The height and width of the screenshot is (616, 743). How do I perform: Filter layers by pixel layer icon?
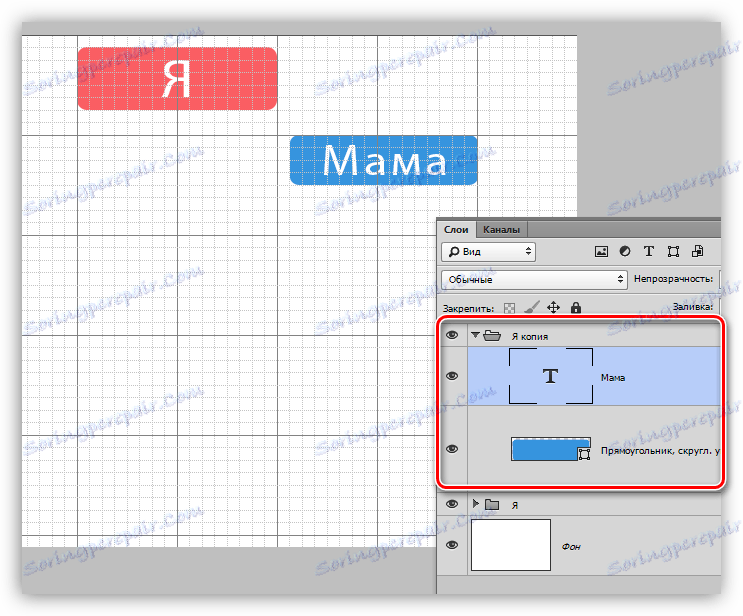coord(601,252)
